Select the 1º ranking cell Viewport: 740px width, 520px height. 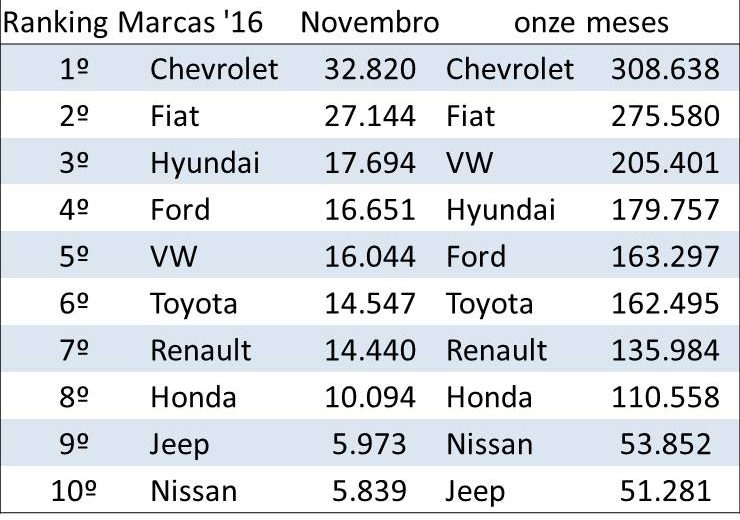point(74,69)
